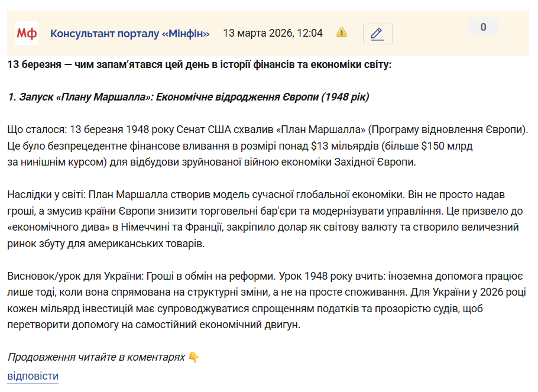The image size is (538, 392).
Task: Click the red Мф avatar logo
Action: click(x=27, y=33)
